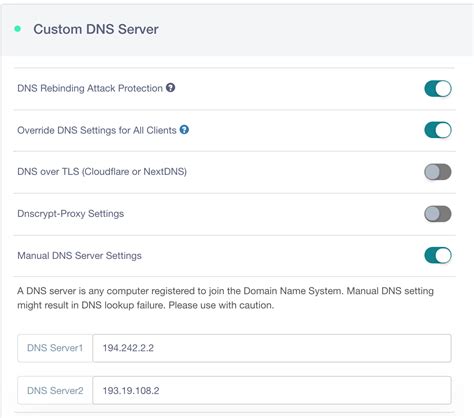The image size is (474, 418).
Task: Toggle Manual DNS Server Settings off
Action: tap(438, 255)
